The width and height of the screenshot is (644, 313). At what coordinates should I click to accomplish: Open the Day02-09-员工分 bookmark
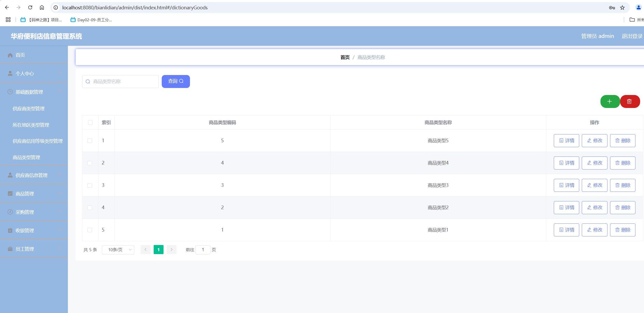point(91,20)
